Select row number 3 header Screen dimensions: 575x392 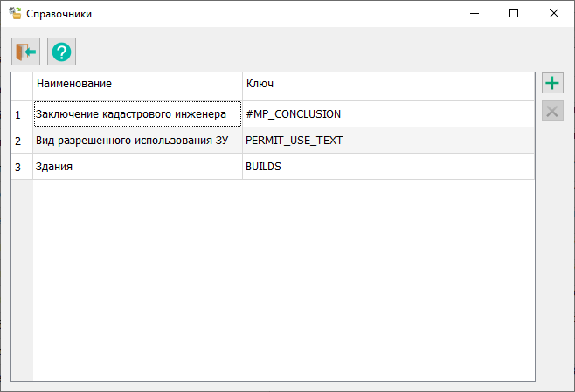pos(21,167)
